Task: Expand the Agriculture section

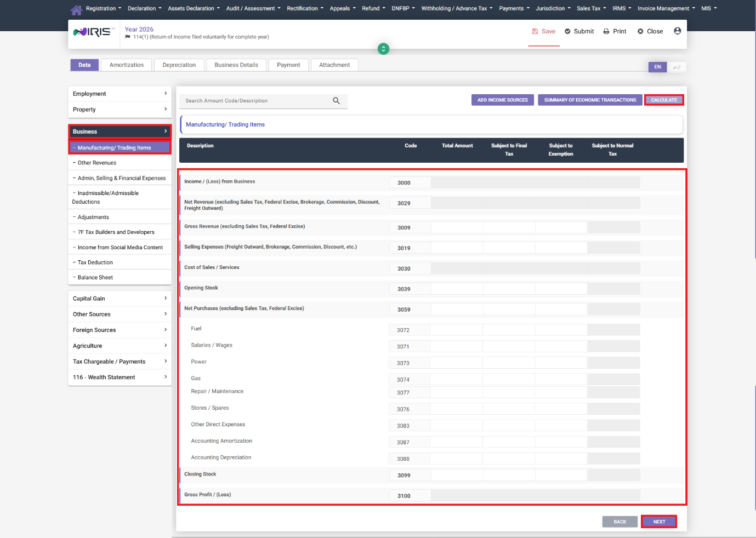Action: [120, 346]
